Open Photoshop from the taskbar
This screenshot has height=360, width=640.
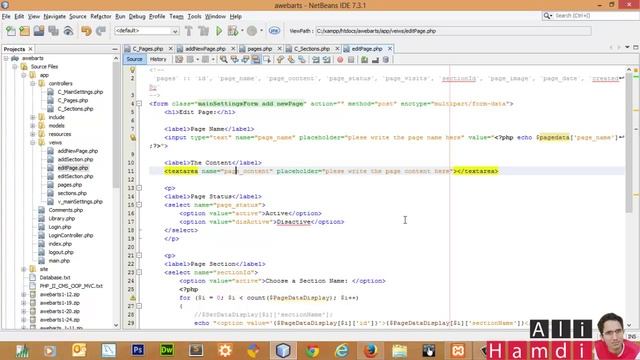(138, 350)
